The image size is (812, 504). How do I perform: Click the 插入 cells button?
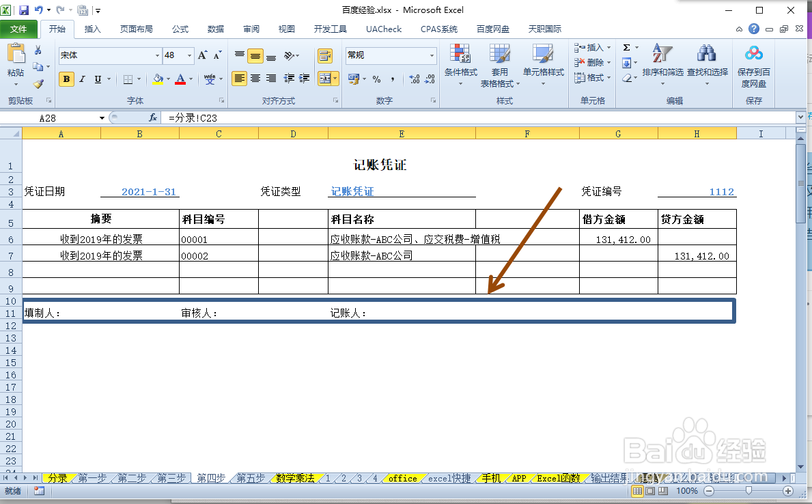593,48
